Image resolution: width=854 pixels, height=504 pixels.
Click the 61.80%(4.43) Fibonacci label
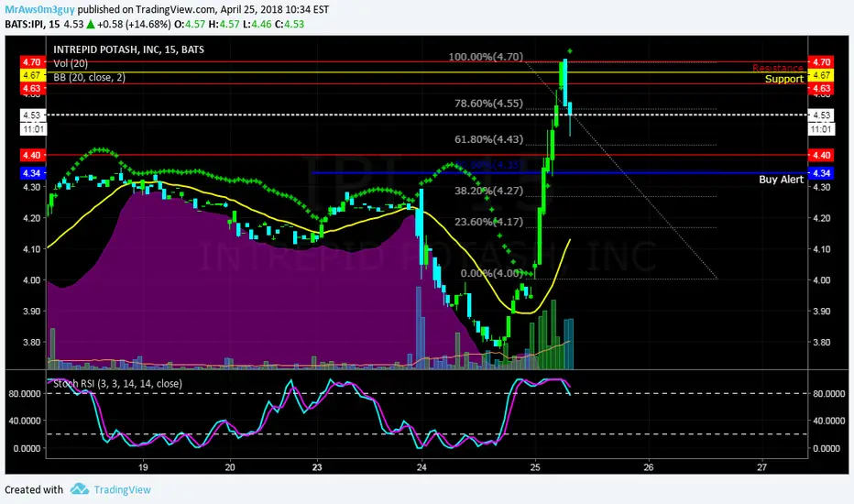[488, 139]
